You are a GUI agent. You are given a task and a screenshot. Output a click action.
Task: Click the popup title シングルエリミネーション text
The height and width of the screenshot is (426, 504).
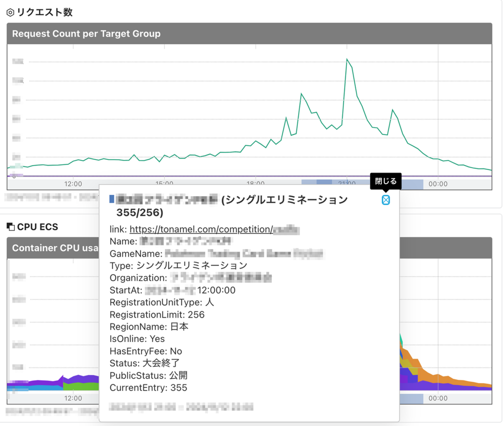284,200
